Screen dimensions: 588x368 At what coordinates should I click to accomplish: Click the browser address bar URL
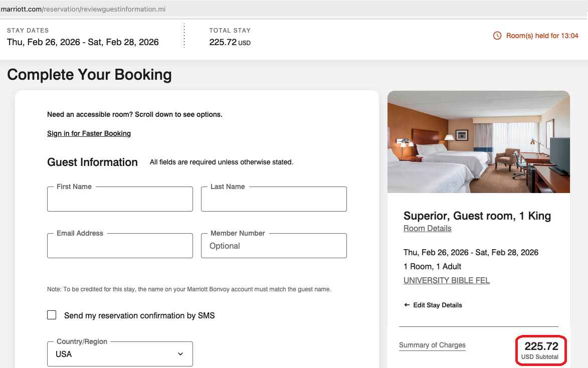83,9
